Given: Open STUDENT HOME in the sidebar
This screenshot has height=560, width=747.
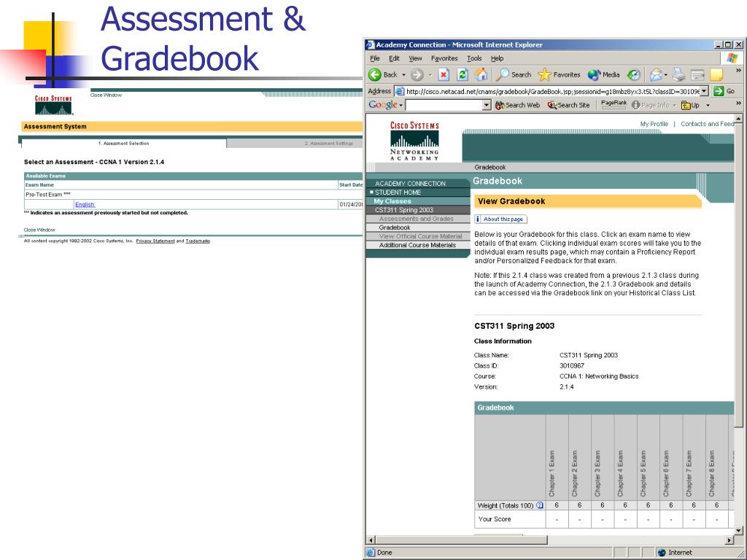Looking at the screenshot, I should click(x=398, y=192).
